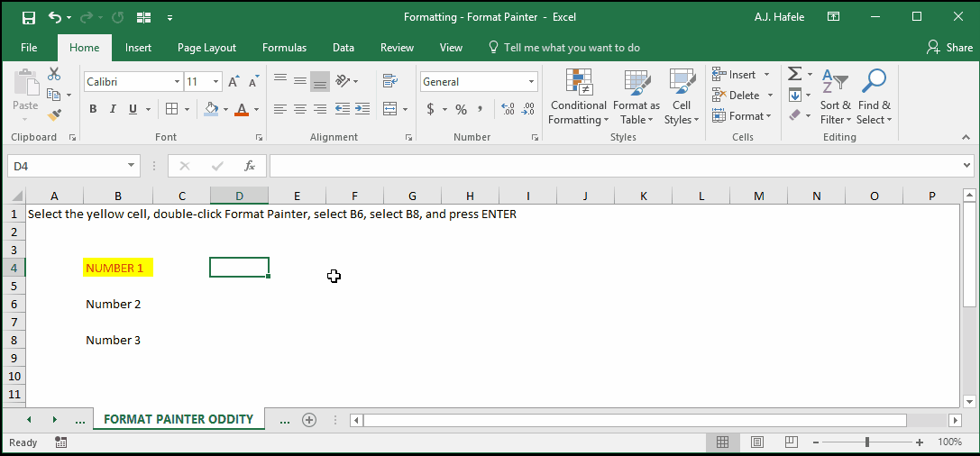This screenshot has height=456, width=980.
Task: Click the Save icon in title bar
Action: 29,17
